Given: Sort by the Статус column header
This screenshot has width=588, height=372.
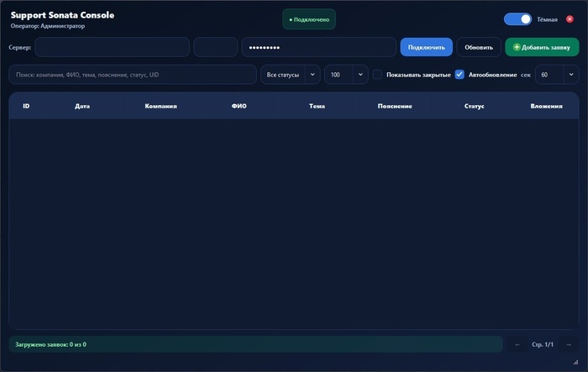Looking at the screenshot, I should pyautogui.click(x=474, y=106).
